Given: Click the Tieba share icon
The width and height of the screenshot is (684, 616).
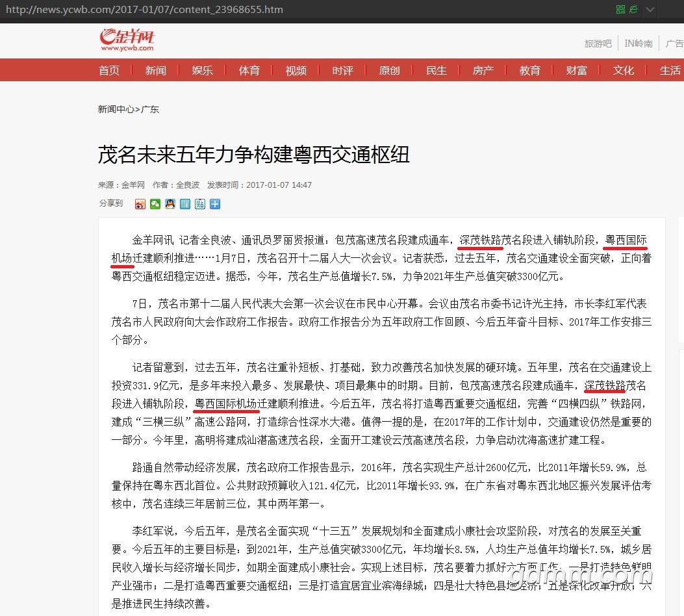Looking at the screenshot, I should [200, 204].
